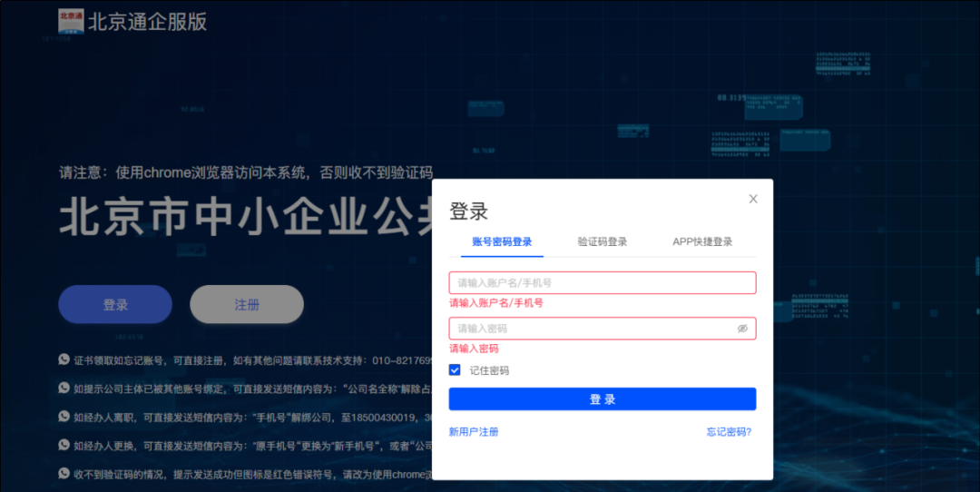Select the 账号密码登录 tab
The height and width of the screenshot is (492, 980).
(x=502, y=242)
